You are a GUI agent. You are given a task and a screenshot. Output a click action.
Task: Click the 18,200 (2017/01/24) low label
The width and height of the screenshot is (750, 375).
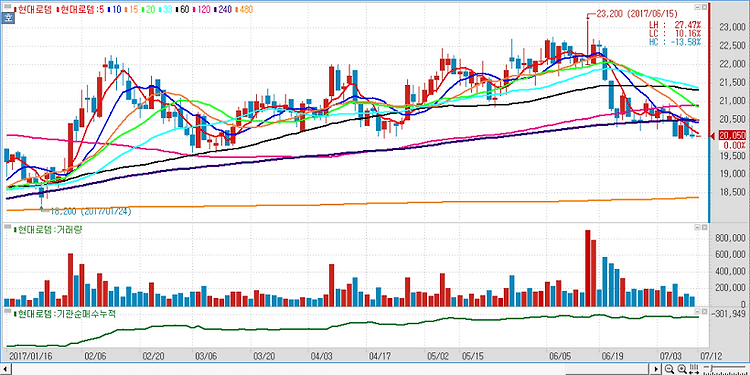click(x=90, y=210)
